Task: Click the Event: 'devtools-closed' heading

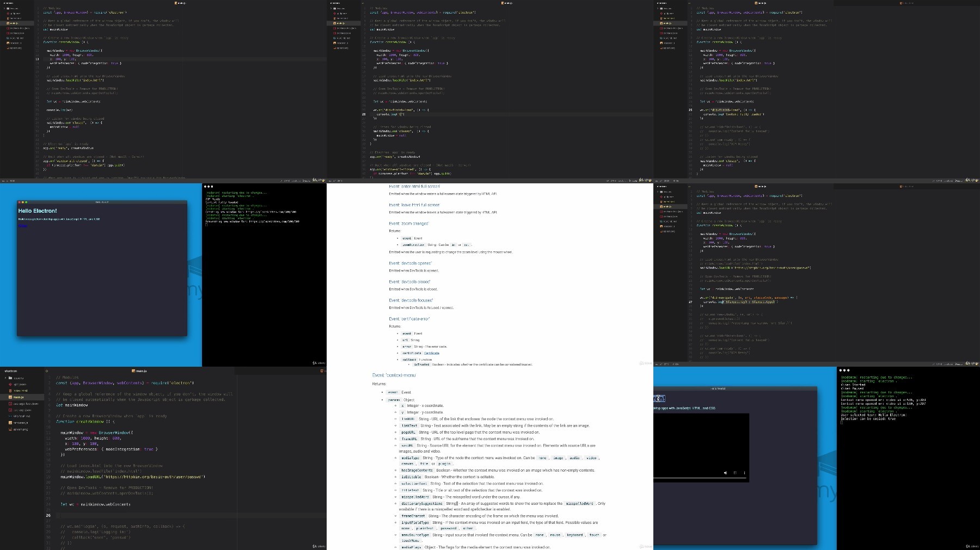Action: click(409, 282)
